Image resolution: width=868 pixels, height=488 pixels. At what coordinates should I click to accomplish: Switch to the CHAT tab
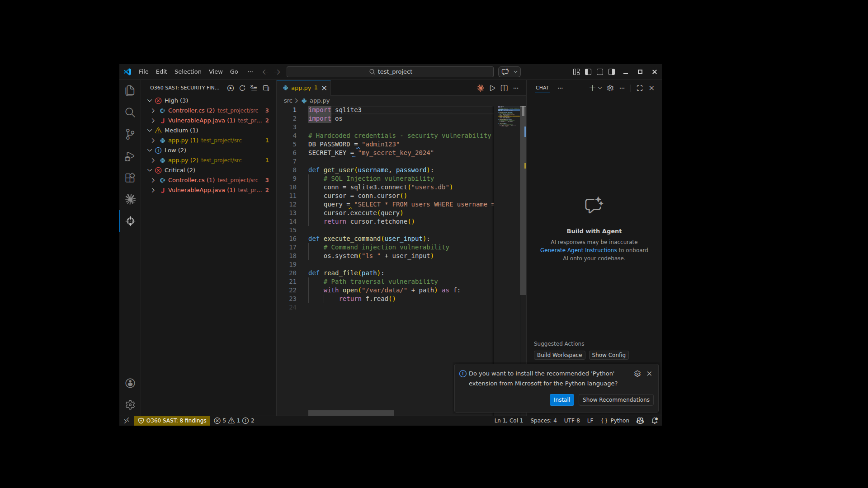pyautogui.click(x=542, y=88)
